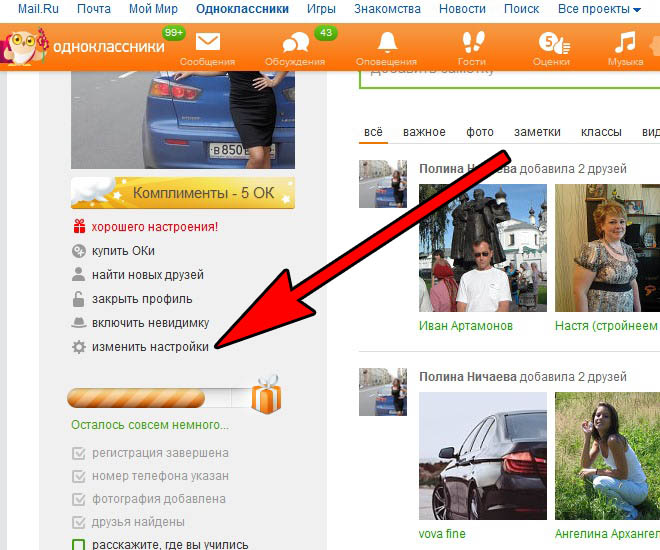
Task: Switch to the важное feed tab
Action: pos(424,132)
